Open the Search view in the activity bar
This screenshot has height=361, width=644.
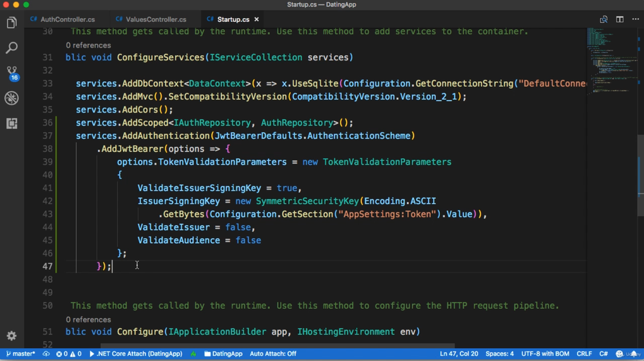pos(12,48)
